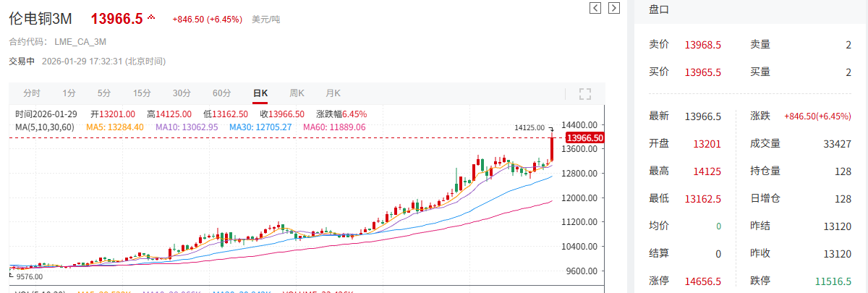This screenshot has height=293, width=868.
Task: Select the 60分 interval tab
Action: [x=221, y=93]
